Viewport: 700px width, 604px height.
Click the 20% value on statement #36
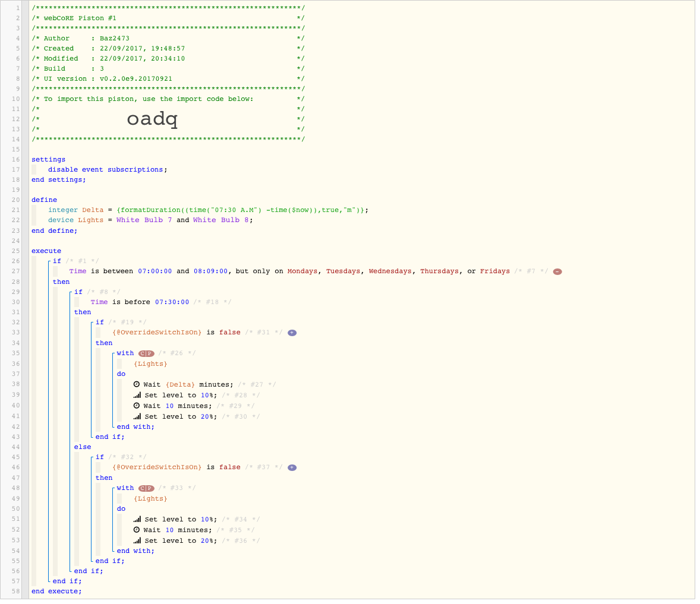coord(207,540)
